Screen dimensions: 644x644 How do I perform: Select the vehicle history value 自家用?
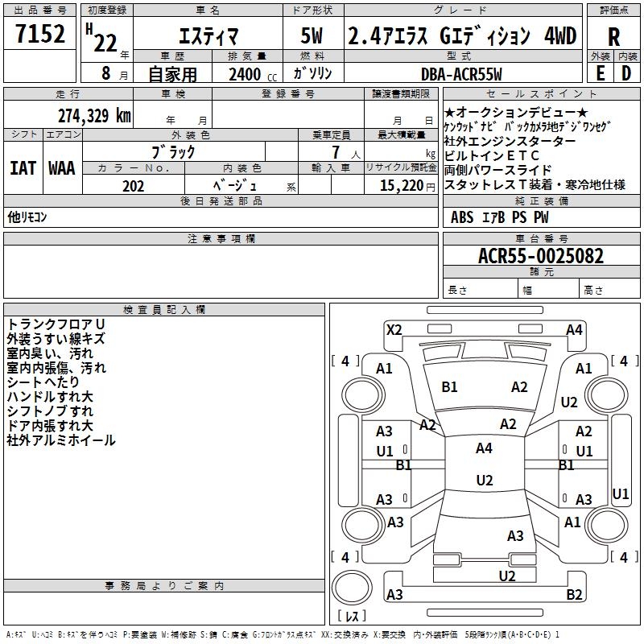click(172, 74)
